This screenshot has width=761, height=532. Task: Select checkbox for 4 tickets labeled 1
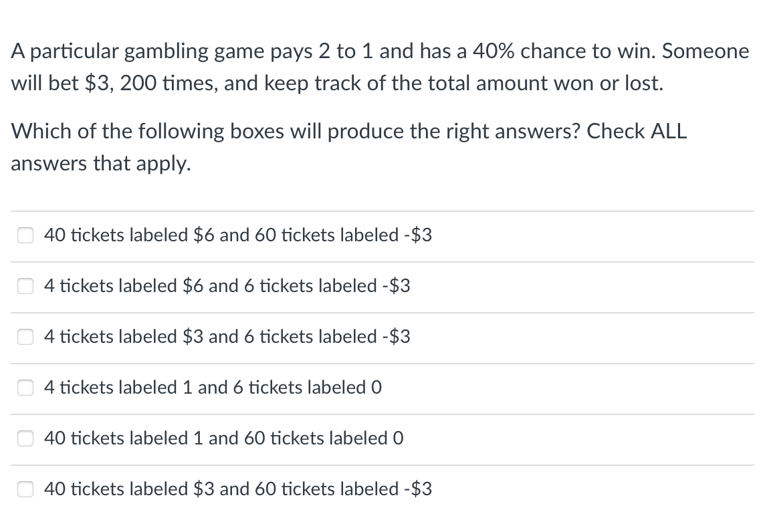click(25, 388)
